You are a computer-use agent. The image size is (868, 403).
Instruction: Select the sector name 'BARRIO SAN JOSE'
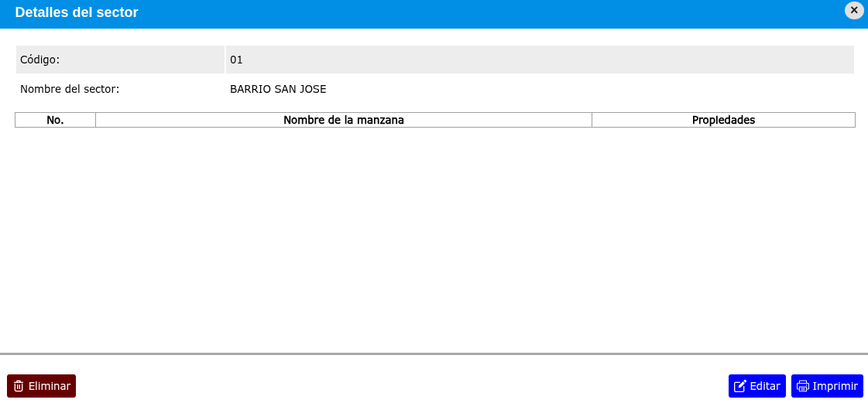pyautogui.click(x=278, y=89)
